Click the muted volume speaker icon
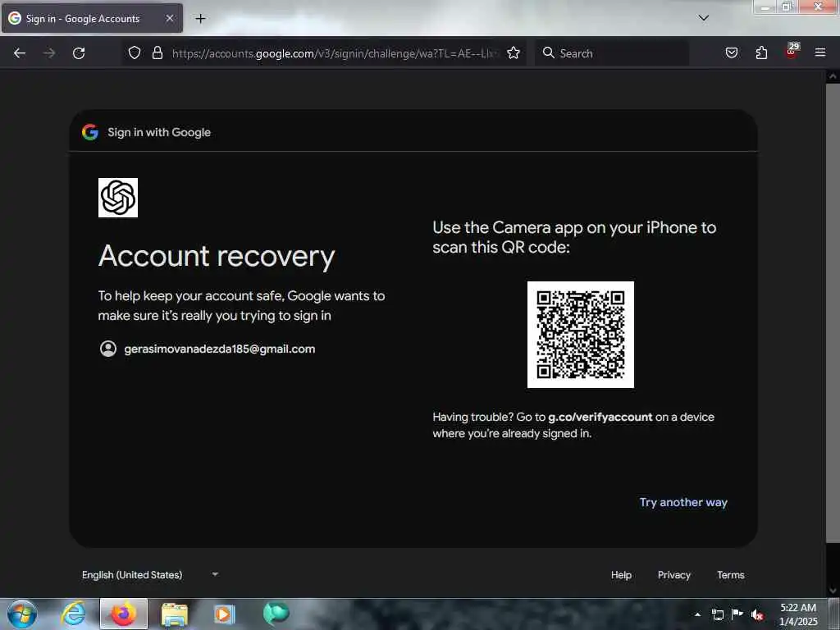Image resolution: width=840 pixels, height=630 pixels. 757,614
